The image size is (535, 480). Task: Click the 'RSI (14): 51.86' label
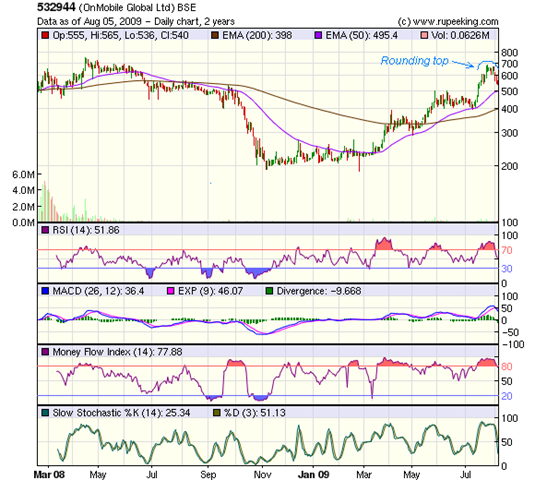86,230
